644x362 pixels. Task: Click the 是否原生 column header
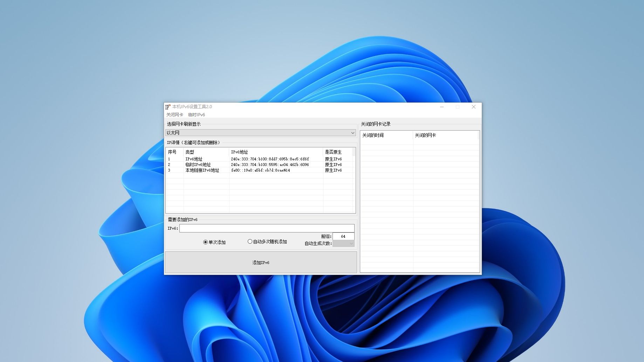(x=334, y=152)
